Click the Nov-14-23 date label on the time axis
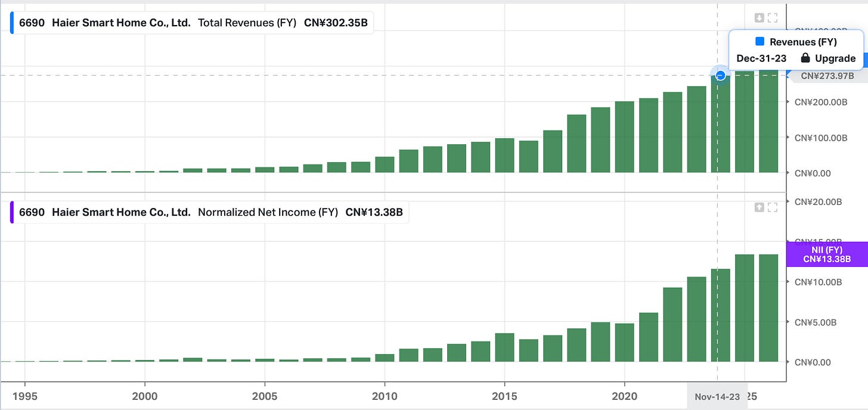868x410 pixels. pos(717,396)
